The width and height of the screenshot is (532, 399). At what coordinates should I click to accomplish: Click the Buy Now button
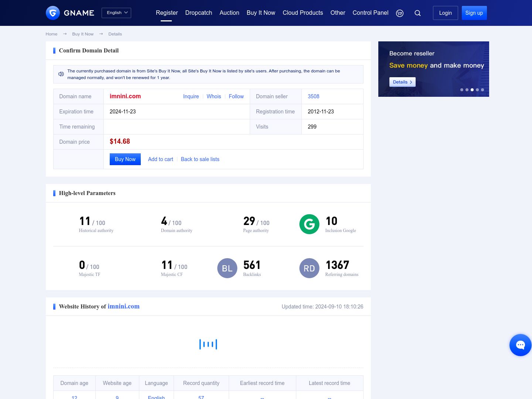pos(125,159)
